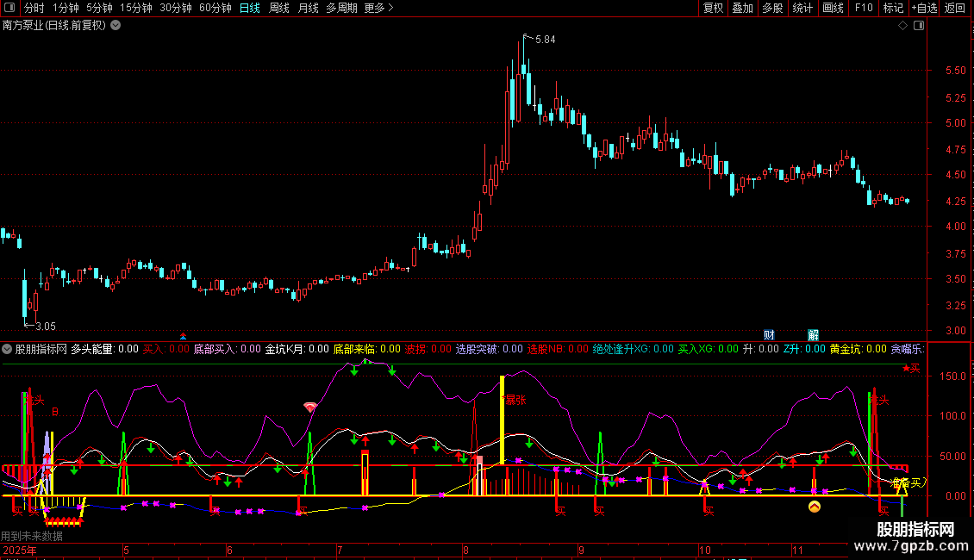Click the pink diamond signal in indicator panel
This screenshot has width=974, height=560.
click(x=310, y=406)
